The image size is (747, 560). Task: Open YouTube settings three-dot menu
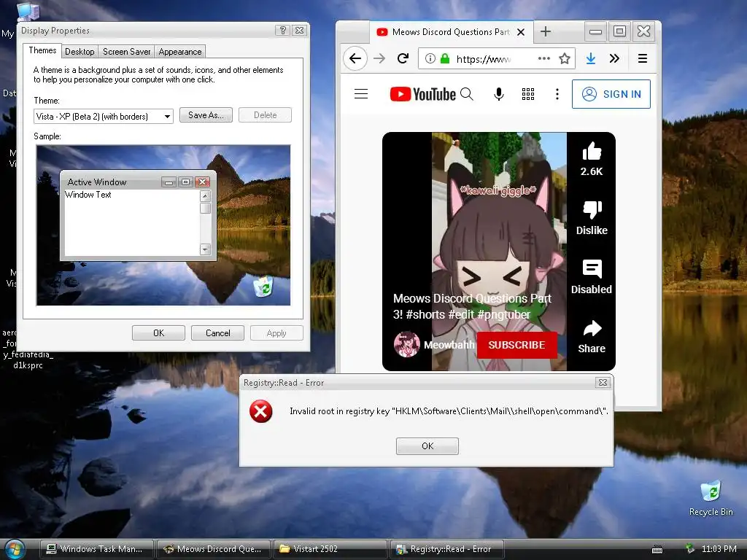pyautogui.click(x=557, y=94)
